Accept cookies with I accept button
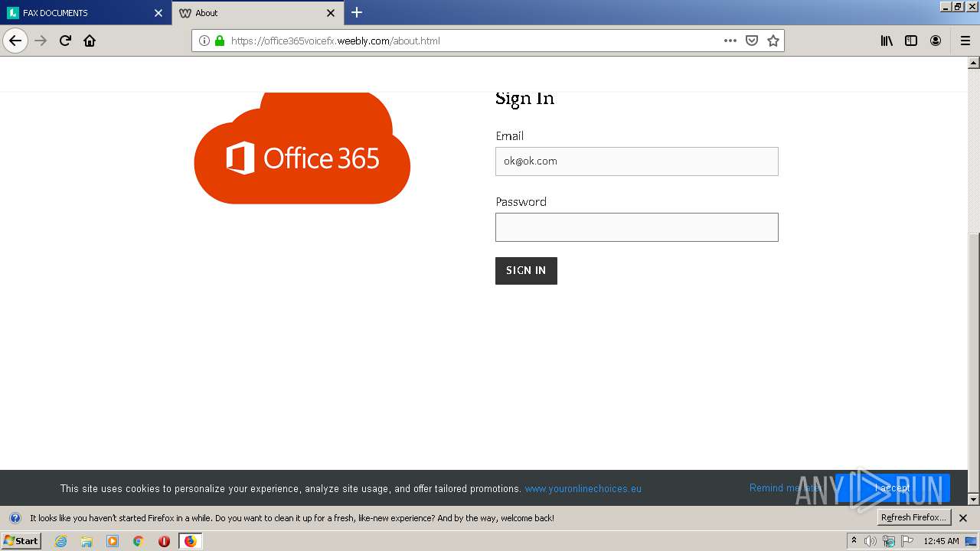The width and height of the screenshot is (980, 551). pyautogui.click(x=893, y=488)
